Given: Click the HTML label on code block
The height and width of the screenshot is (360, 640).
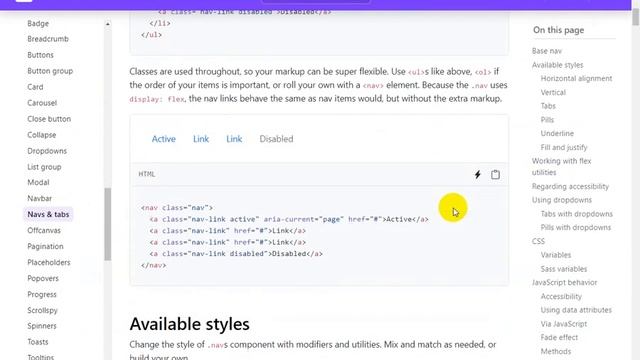Looking at the screenshot, I should (147, 174).
